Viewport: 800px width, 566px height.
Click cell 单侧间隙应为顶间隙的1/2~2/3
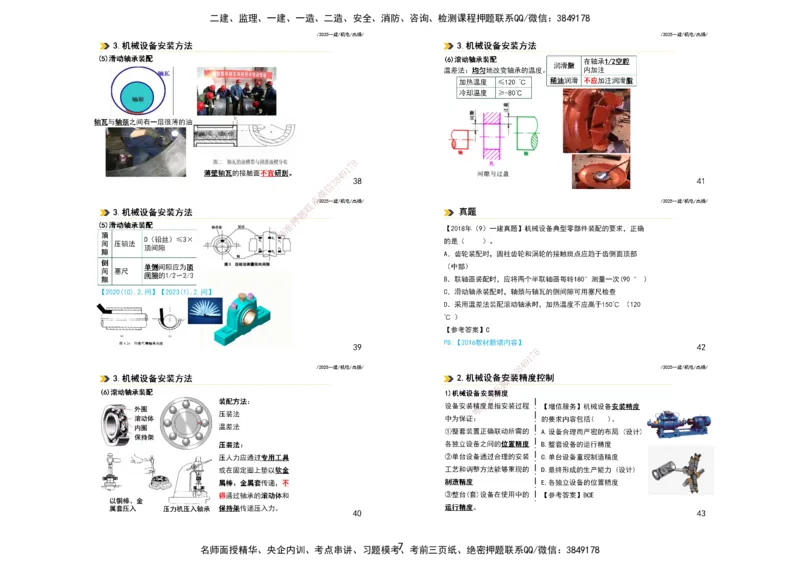click(x=168, y=271)
